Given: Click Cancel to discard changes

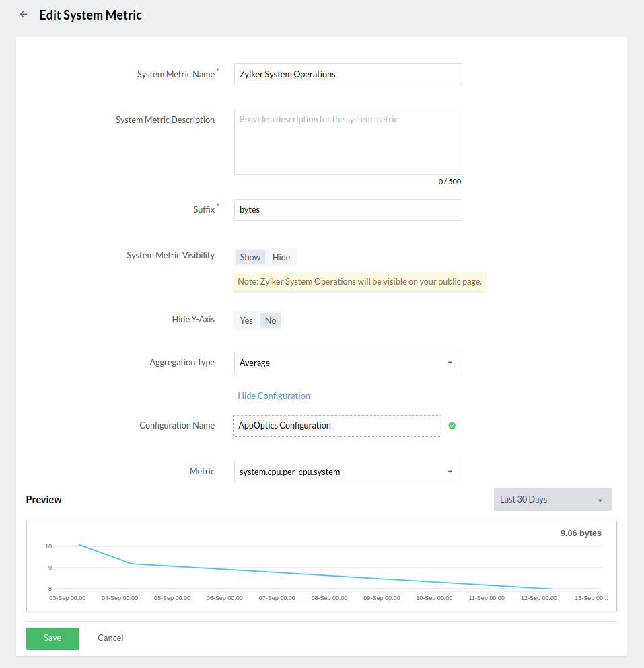Looking at the screenshot, I should pos(110,638).
